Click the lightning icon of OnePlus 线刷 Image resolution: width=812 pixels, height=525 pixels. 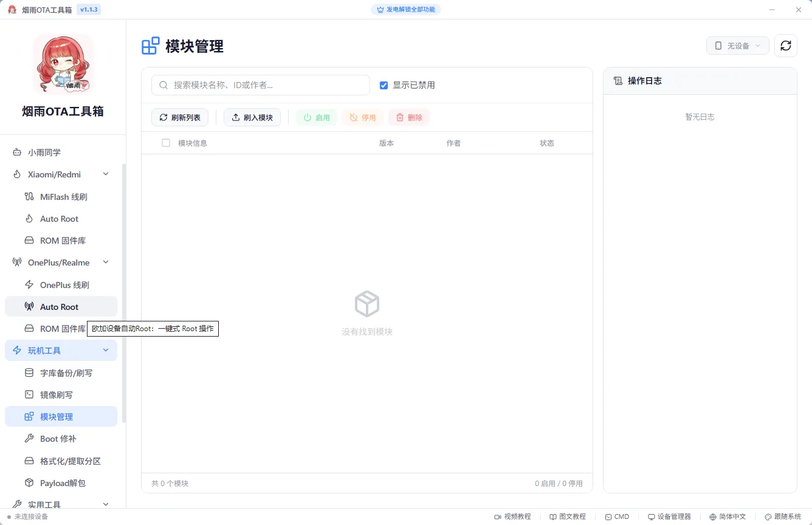29,284
